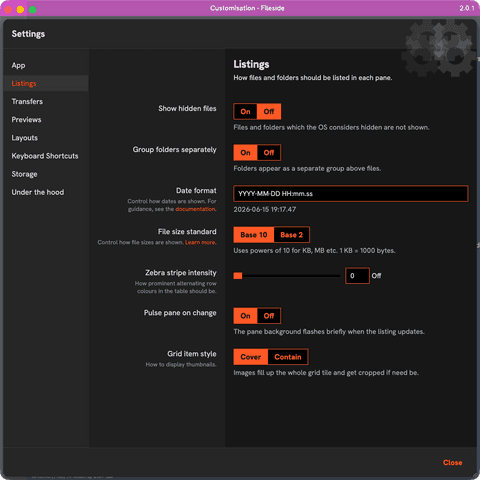This screenshot has height=480, width=480.
Task: Close the Settings dialog
Action: click(452, 463)
